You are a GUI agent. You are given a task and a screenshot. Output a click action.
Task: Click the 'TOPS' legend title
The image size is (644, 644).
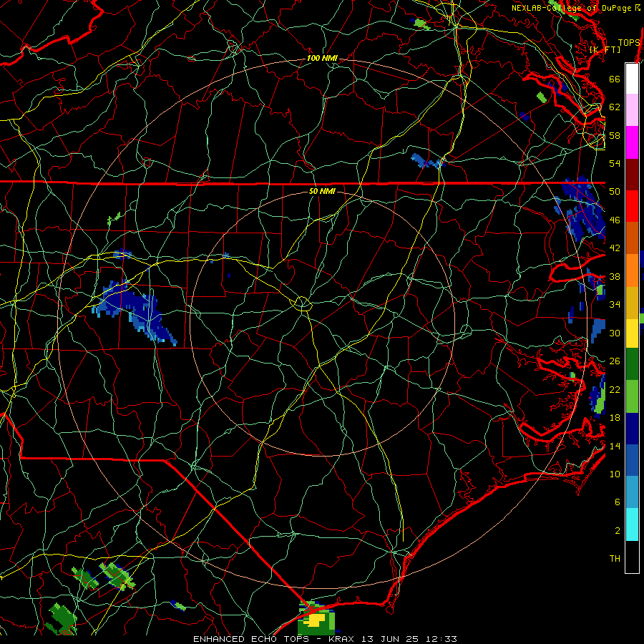click(629, 43)
